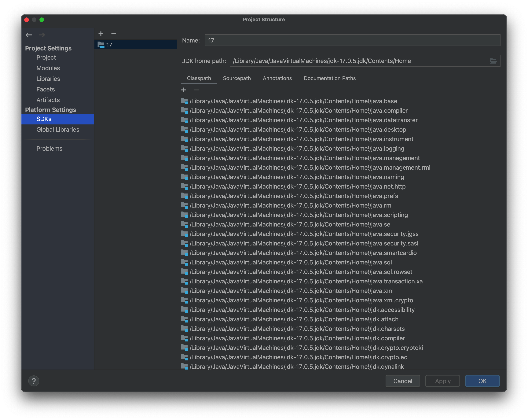Select the jdk.crypto.ec classpath row
This screenshot has width=528, height=420.
coord(342,357)
